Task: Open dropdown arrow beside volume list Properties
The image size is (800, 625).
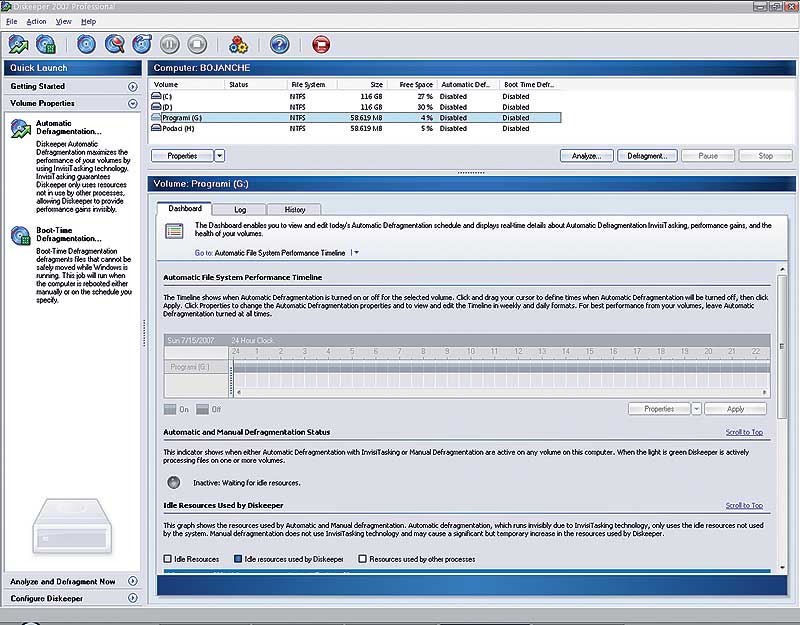Action: pos(219,156)
